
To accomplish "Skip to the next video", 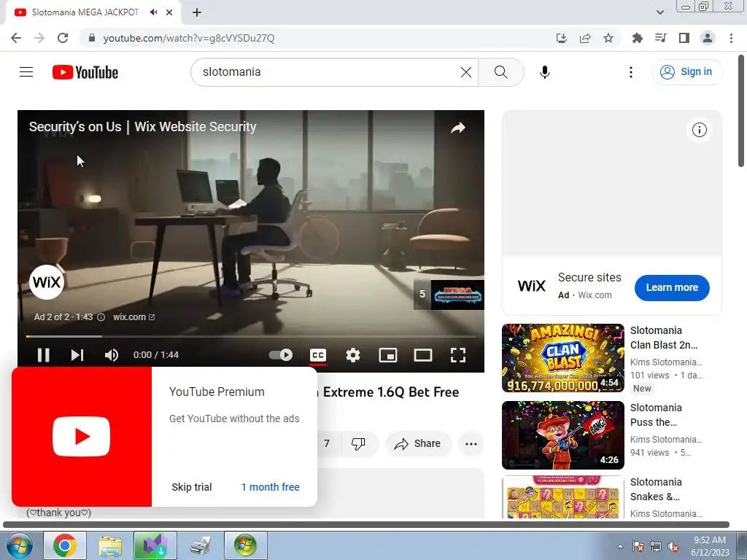I will 77,355.
